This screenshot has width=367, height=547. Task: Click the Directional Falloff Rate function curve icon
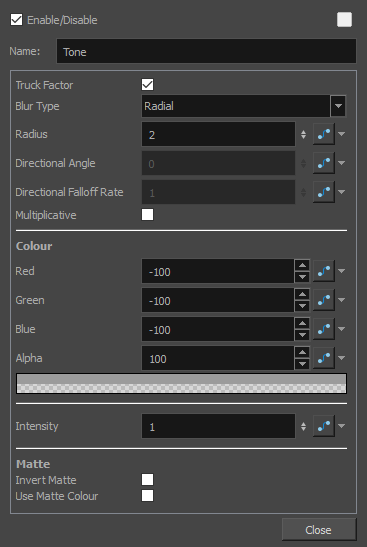[x=324, y=192]
